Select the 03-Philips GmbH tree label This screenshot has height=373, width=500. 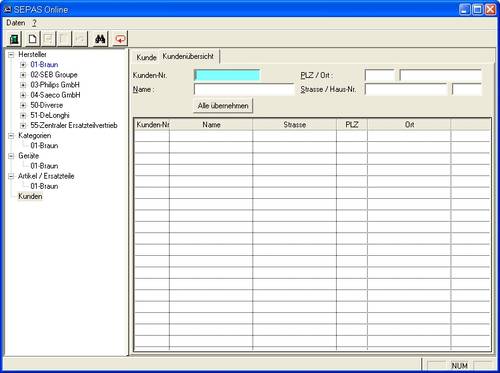click(x=55, y=85)
